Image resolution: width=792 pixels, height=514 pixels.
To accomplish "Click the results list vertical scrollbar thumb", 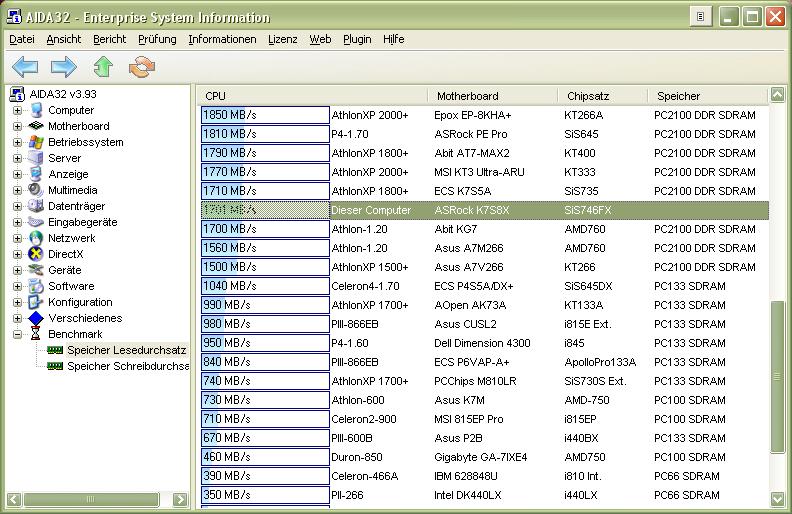I will click(x=777, y=377).
